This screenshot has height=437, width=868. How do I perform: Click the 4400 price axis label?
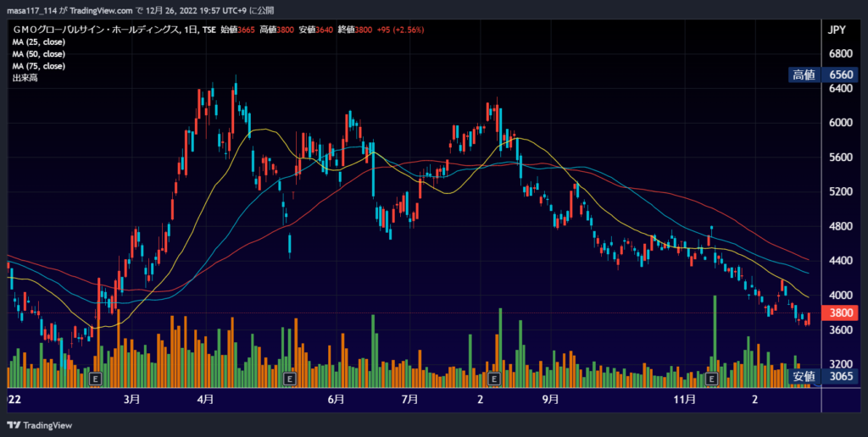(840, 261)
